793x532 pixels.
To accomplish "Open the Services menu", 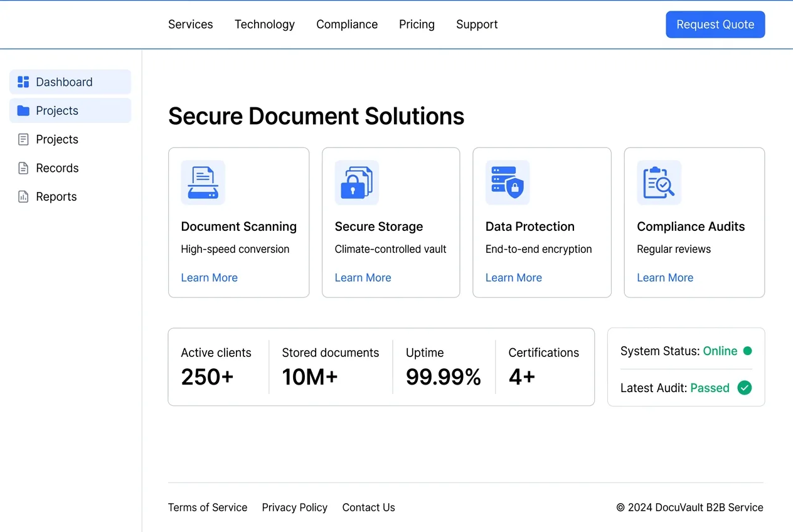I will coord(190,24).
